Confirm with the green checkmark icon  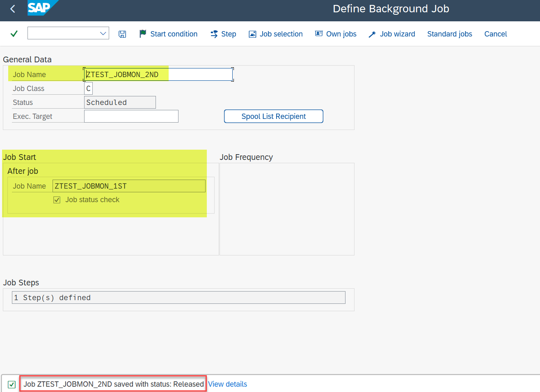(14, 34)
